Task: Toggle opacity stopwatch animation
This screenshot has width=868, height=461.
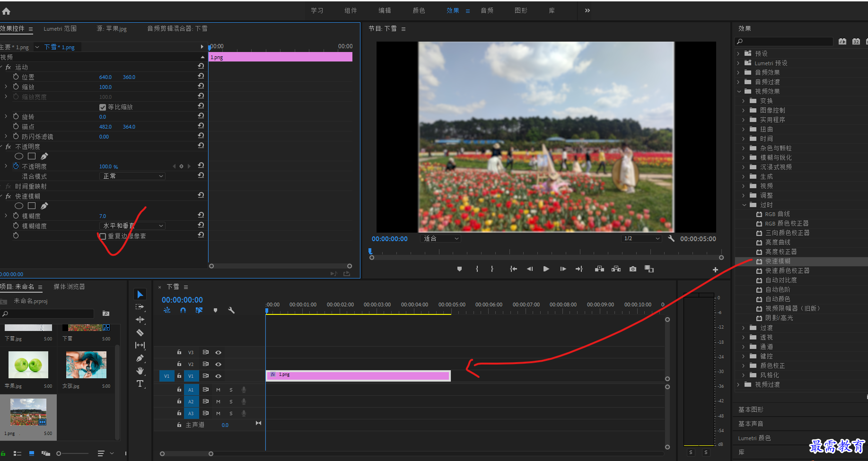Action: coord(16,166)
